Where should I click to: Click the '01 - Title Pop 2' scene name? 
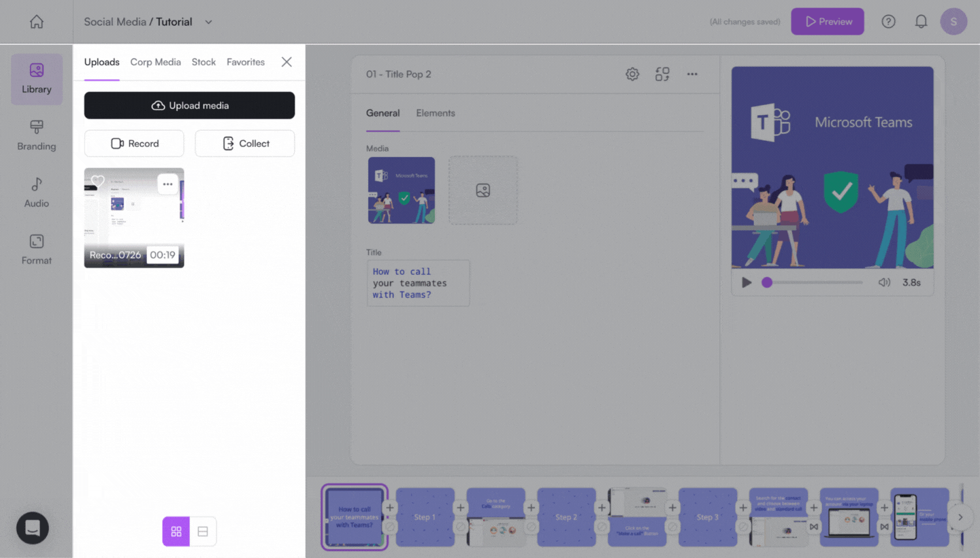tap(399, 74)
